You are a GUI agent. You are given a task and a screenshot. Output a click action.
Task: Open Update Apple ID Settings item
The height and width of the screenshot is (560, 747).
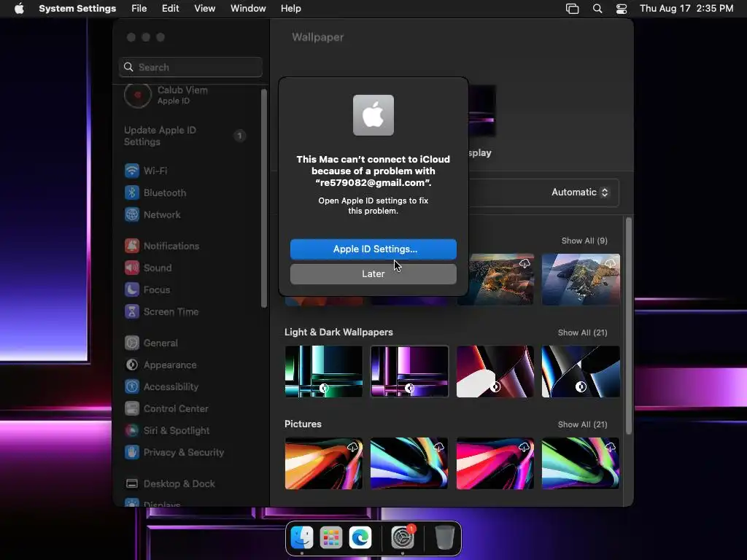185,136
